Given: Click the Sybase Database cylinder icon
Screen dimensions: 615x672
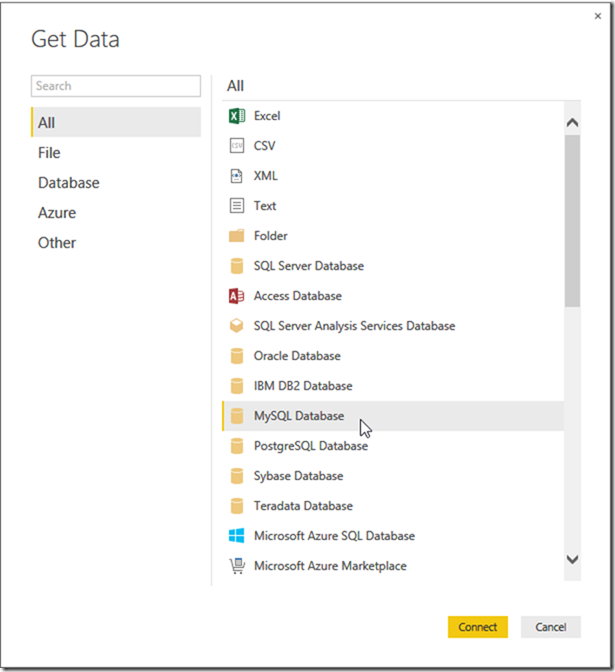Looking at the screenshot, I should click(x=237, y=476).
